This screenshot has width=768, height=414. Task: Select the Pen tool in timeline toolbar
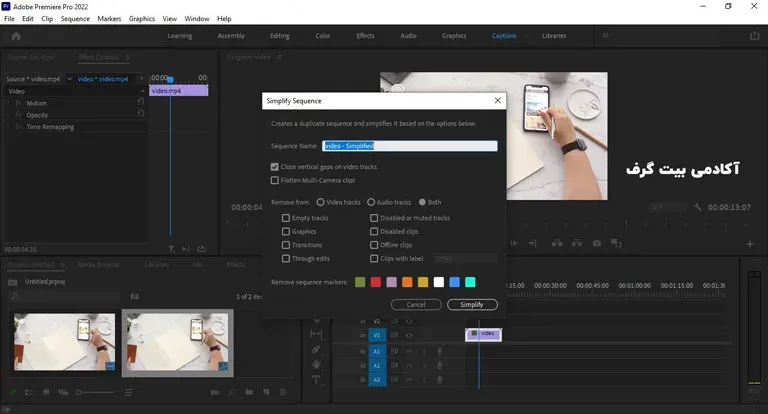tap(316, 350)
